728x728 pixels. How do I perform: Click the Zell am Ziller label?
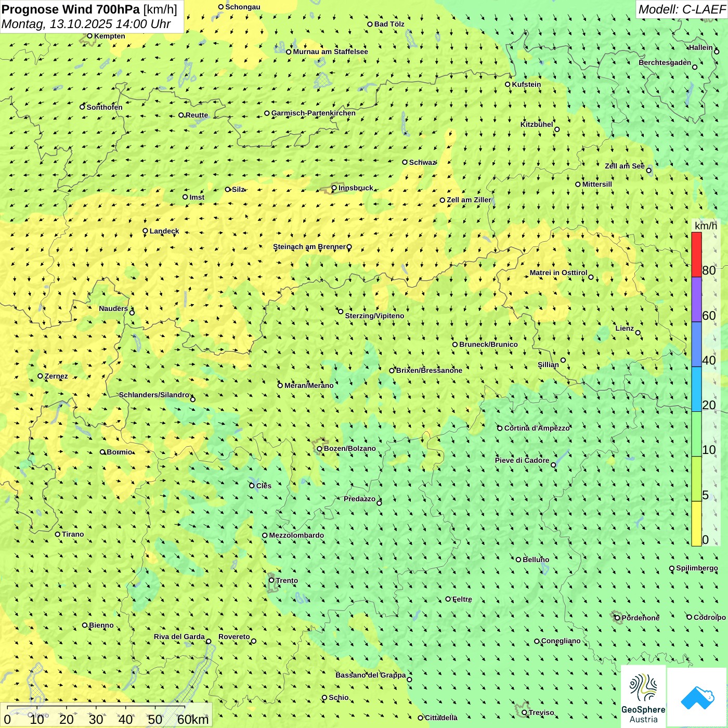469,200
